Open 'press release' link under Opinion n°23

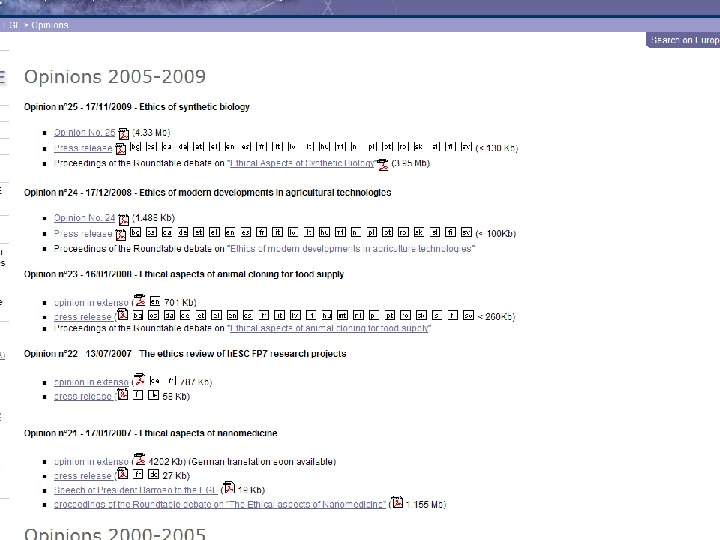tap(83, 317)
